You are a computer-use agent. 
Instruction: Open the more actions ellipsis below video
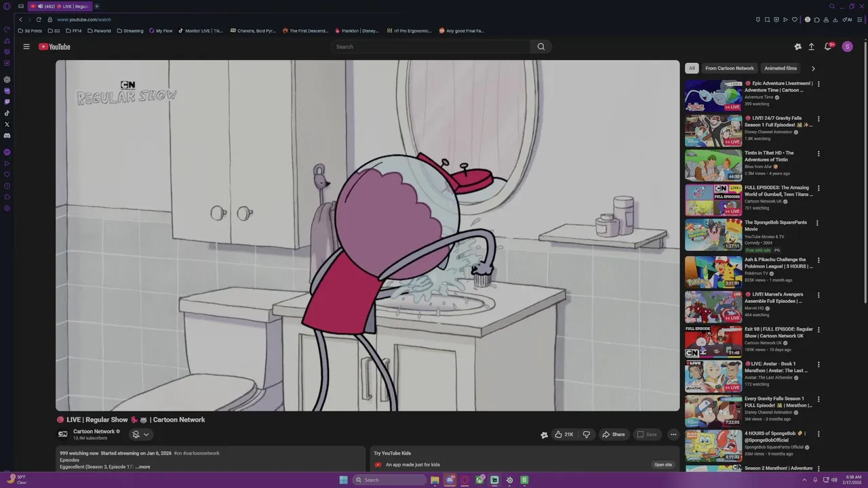(x=673, y=434)
